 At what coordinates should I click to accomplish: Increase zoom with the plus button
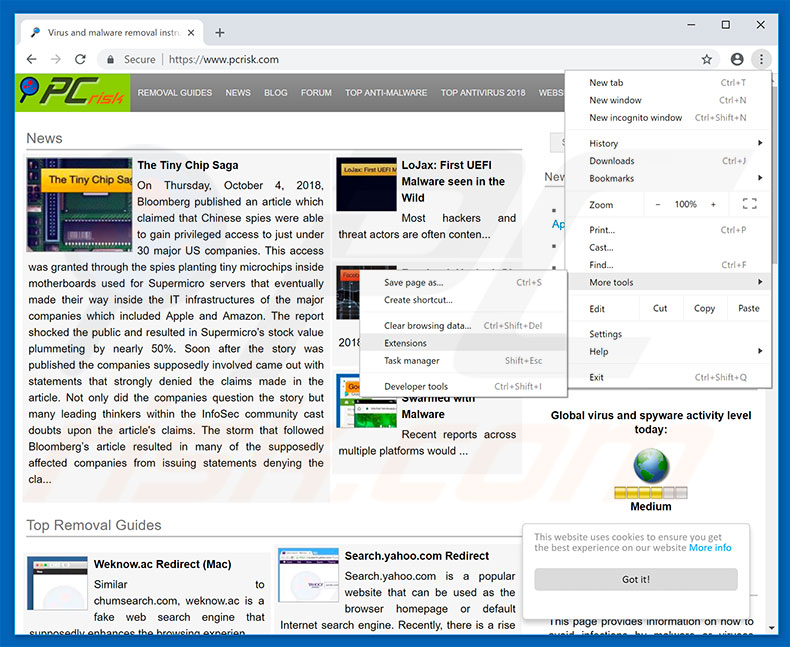[x=713, y=205]
